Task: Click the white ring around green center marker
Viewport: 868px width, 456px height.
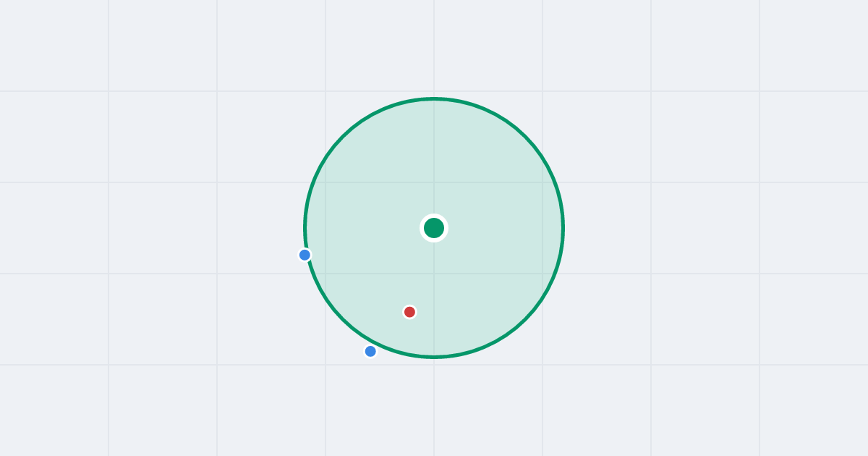Action: (x=434, y=215)
